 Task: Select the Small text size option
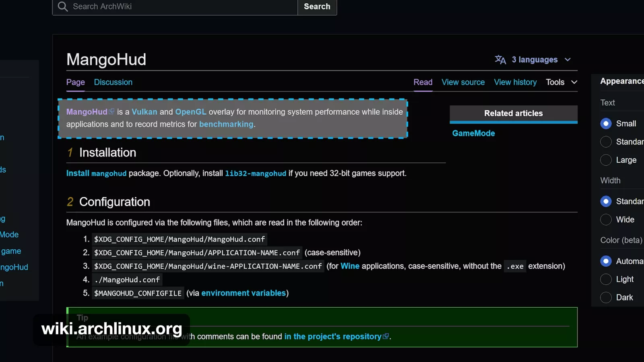coord(606,123)
